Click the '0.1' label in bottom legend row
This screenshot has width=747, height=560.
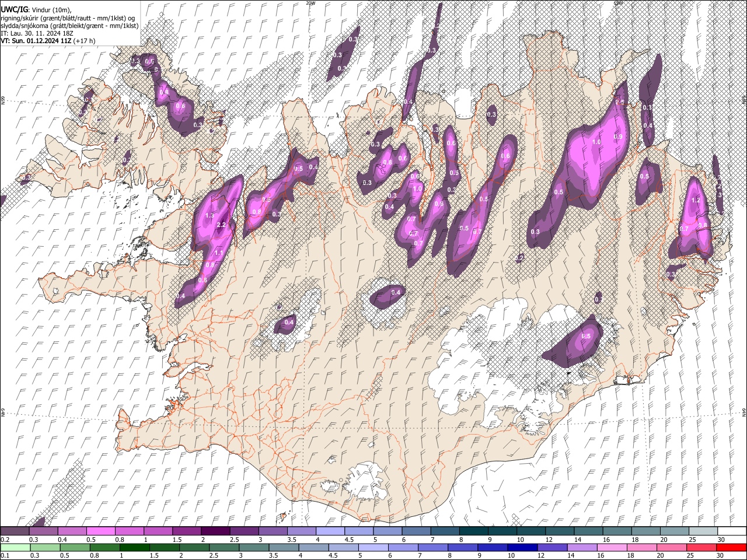[x=5, y=555]
